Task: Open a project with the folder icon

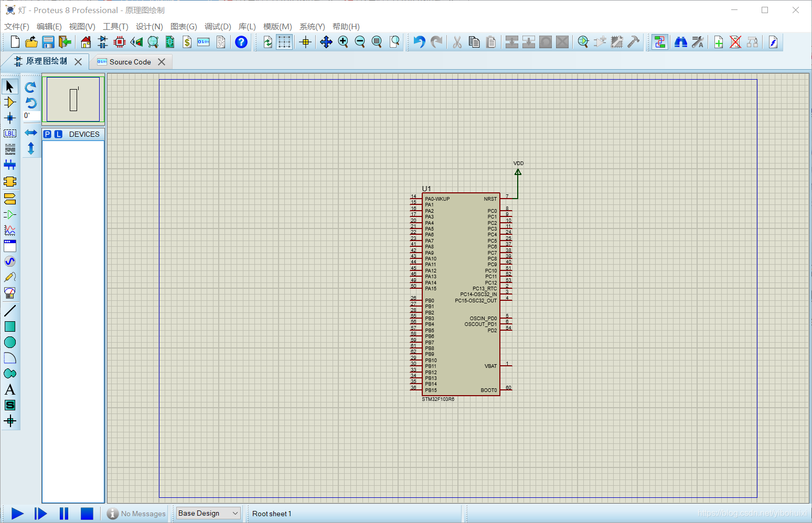Action: click(31, 42)
